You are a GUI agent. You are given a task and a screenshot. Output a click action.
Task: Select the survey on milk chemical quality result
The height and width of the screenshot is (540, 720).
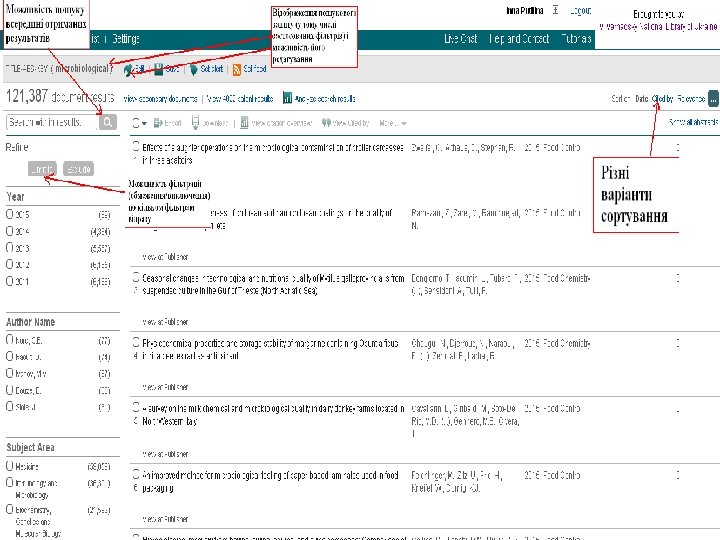tap(136, 407)
